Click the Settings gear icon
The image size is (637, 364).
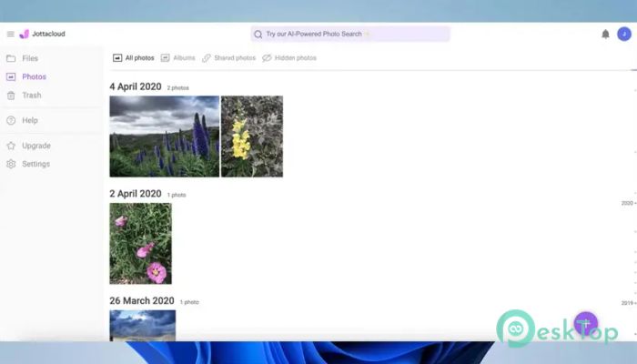tap(11, 164)
